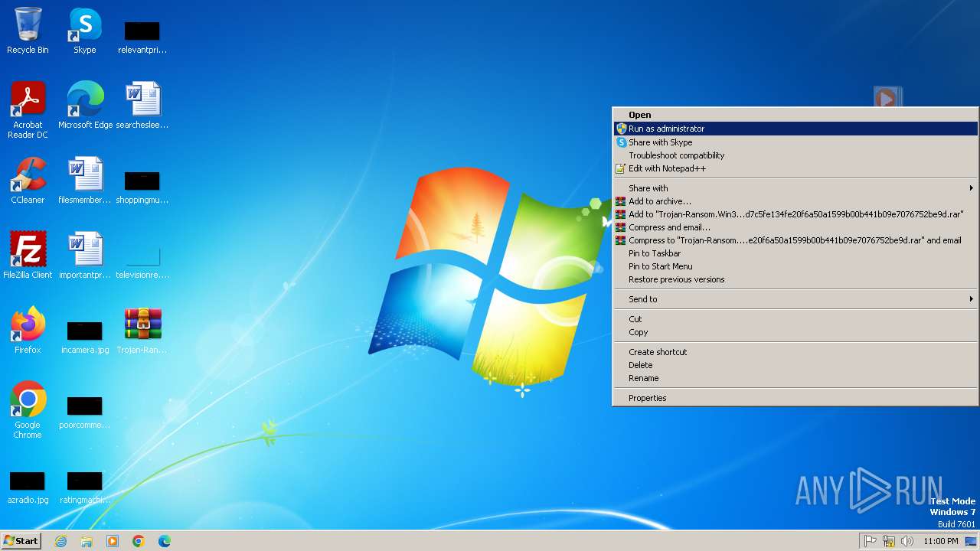The image size is (980, 551).
Task: Open the Recycle Bin desktop icon
Action: 28,31
